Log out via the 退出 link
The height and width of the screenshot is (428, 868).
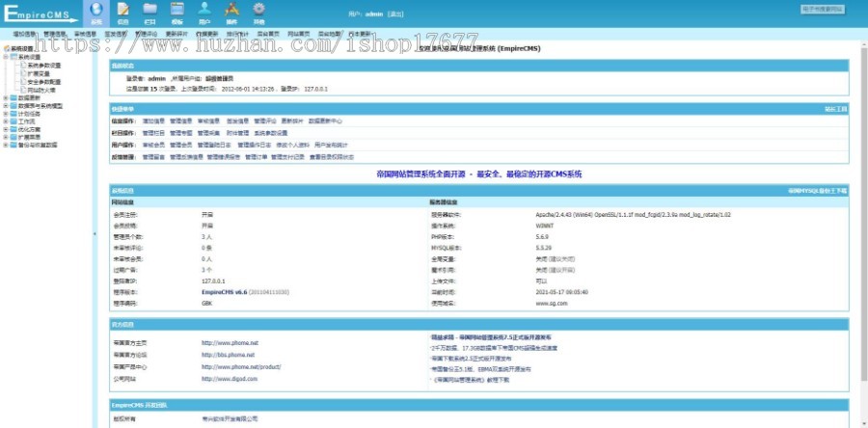[x=395, y=13]
